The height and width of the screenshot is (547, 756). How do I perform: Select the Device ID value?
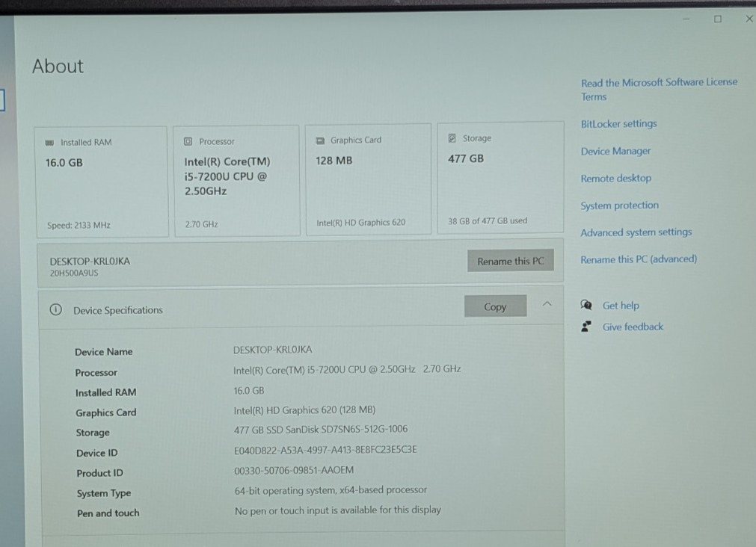325,450
